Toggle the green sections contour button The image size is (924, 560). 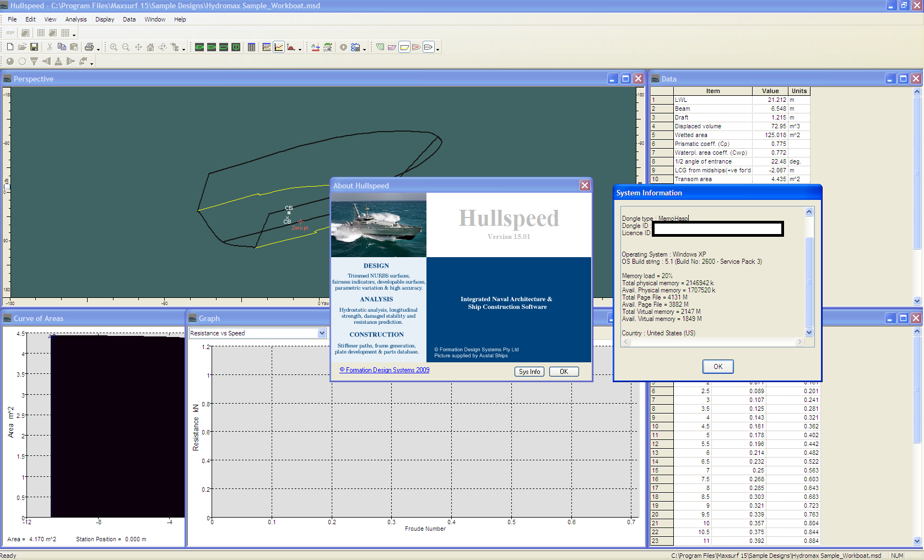pos(380,47)
